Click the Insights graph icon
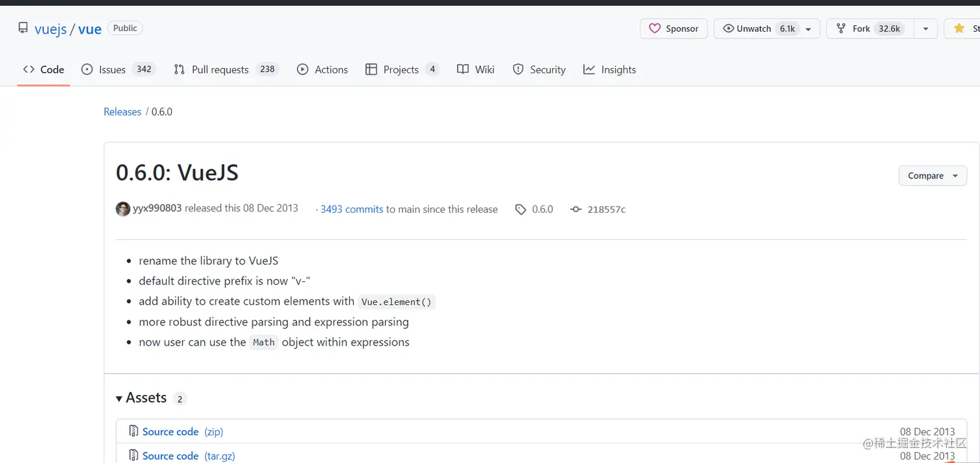 click(x=589, y=69)
